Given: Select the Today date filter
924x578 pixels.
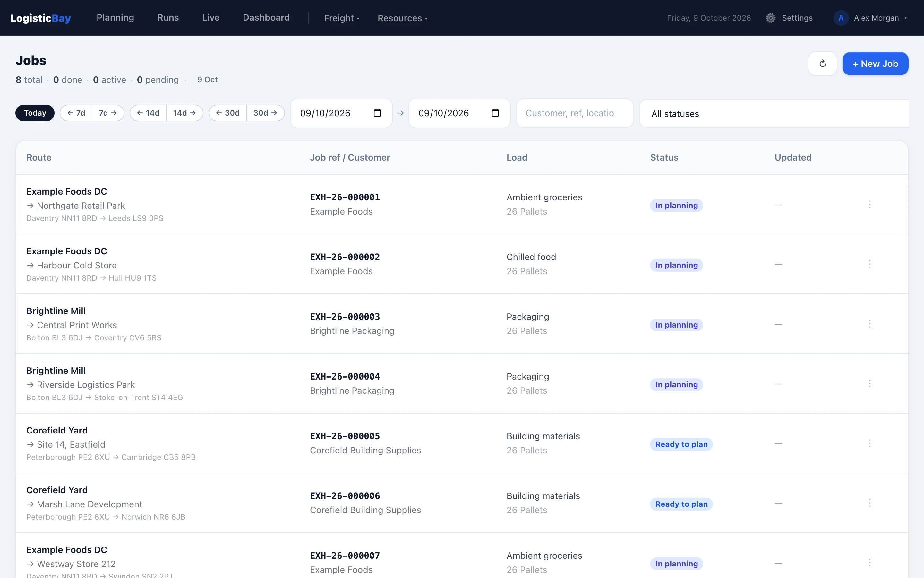Looking at the screenshot, I should pyautogui.click(x=35, y=113).
